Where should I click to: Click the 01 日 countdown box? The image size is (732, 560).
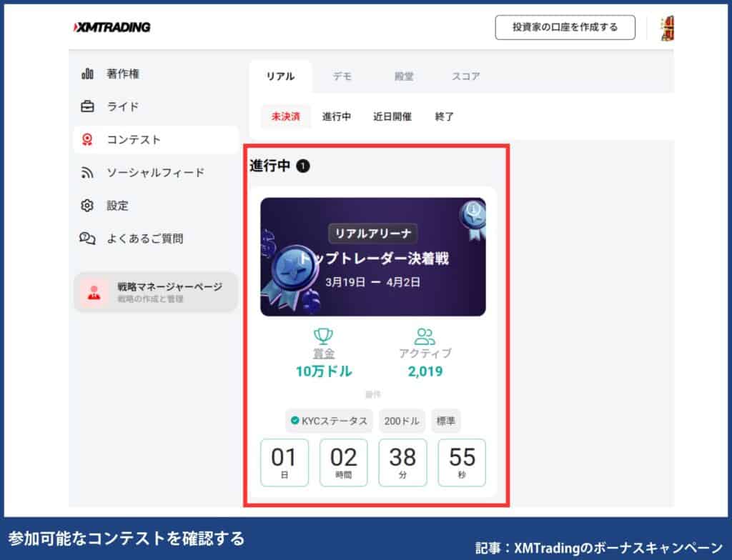285,462
